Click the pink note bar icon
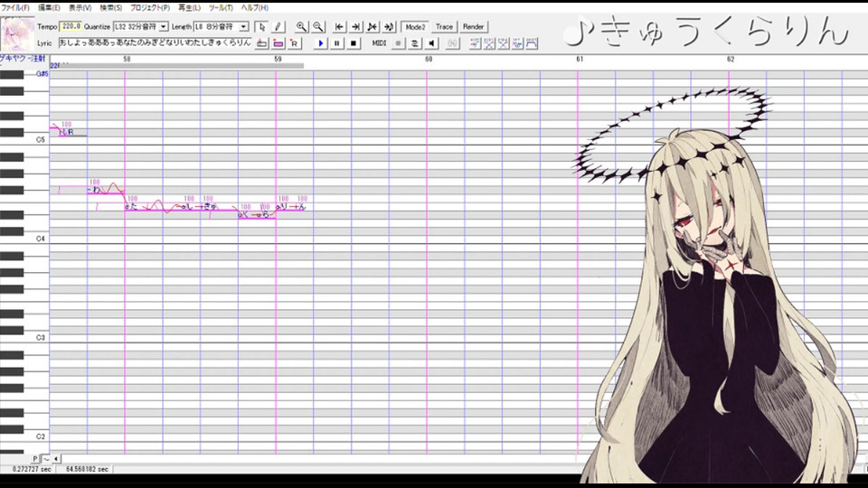 click(278, 43)
